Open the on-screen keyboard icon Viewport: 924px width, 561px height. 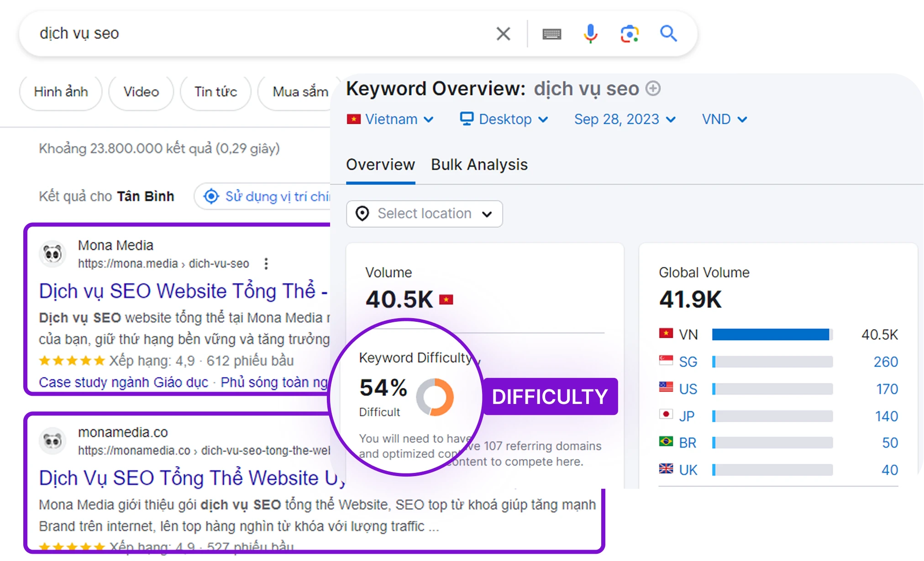pyautogui.click(x=551, y=34)
